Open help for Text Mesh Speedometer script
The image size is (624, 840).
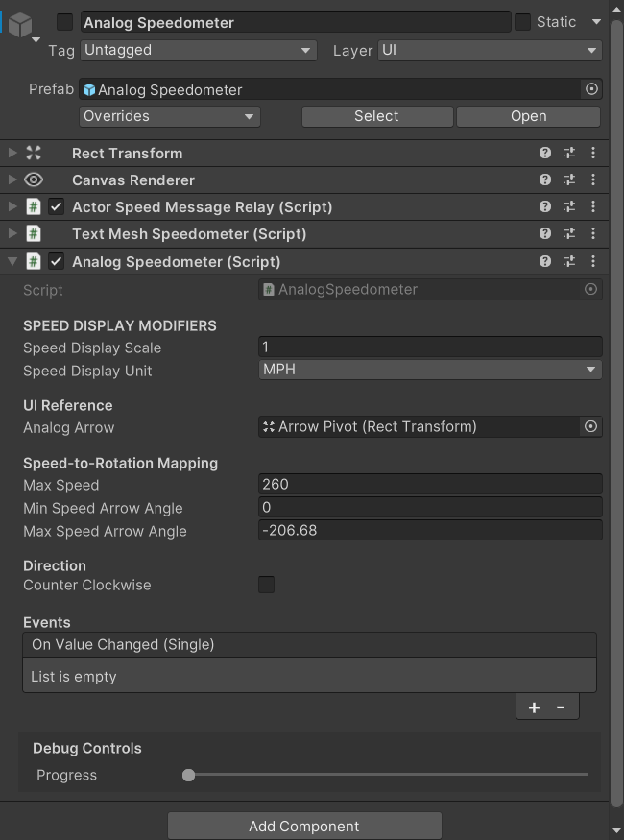coord(545,233)
